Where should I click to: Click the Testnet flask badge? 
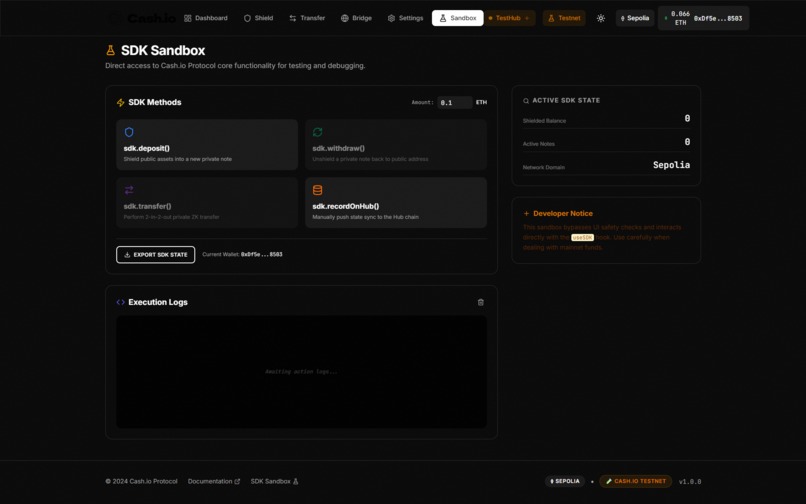coord(564,18)
